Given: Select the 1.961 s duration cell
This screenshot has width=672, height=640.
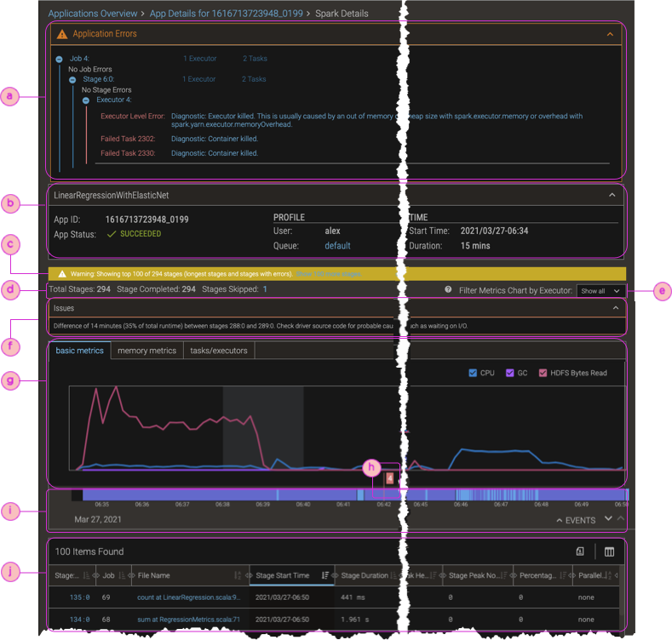Looking at the screenshot, I should pyautogui.click(x=355, y=620).
